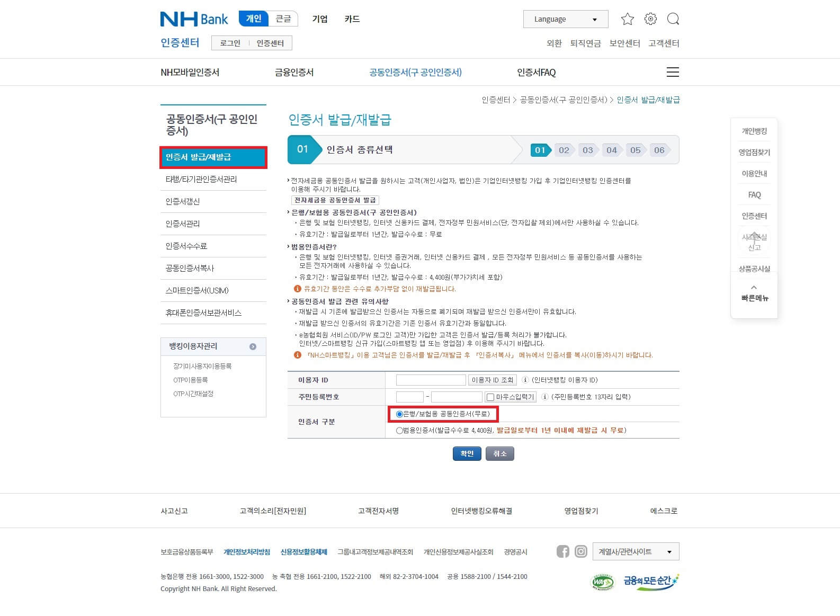Open 영업점찾기 in quick menu

click(754, 153)
